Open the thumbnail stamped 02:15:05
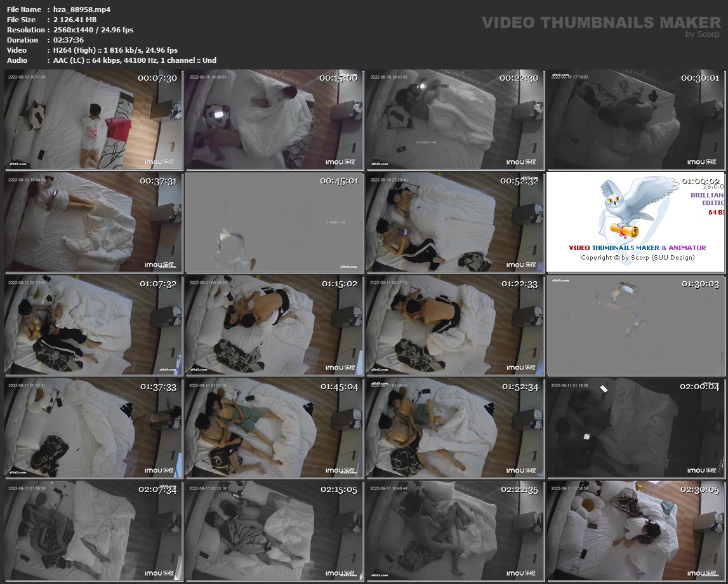 (274, 531)
